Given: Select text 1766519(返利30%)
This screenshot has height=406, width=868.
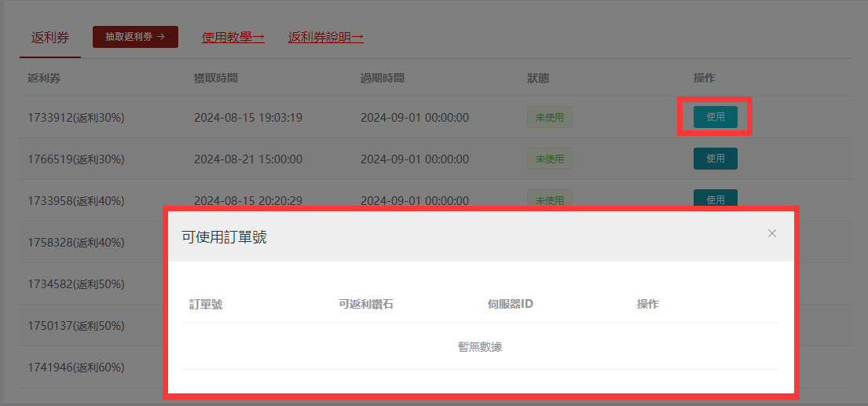Looking at the screenshot, I should pos(76,159).
